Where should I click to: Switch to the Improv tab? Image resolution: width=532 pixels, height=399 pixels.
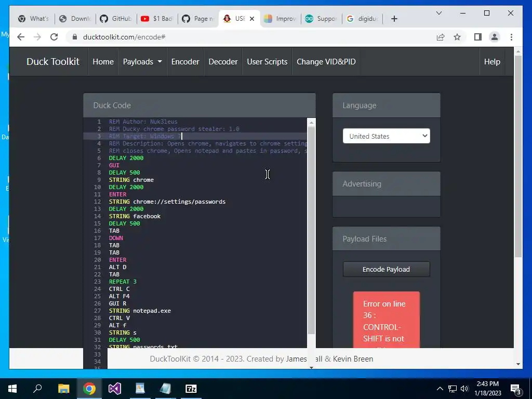(x=280, y=19)
